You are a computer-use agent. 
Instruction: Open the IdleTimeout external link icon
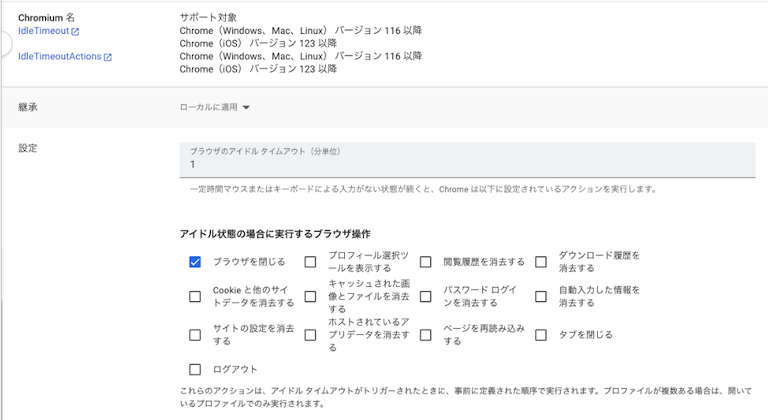coord(75,32)
